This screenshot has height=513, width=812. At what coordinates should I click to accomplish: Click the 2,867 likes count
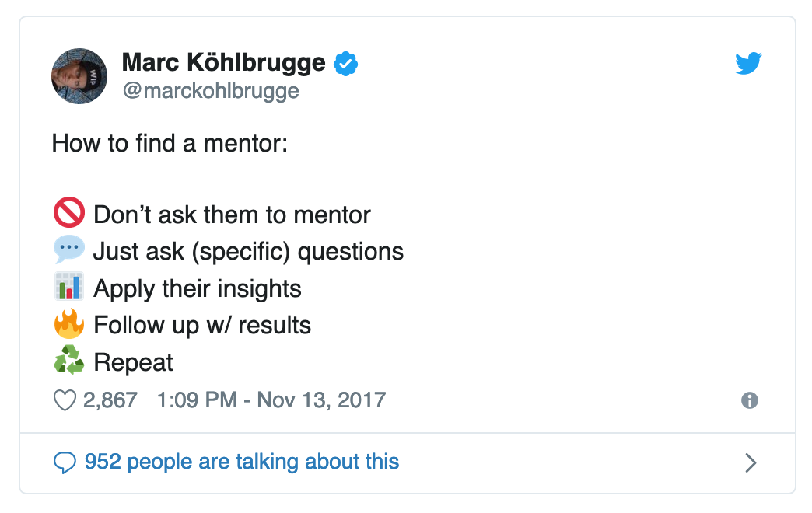pyautogui.click(x=110, y=400)
